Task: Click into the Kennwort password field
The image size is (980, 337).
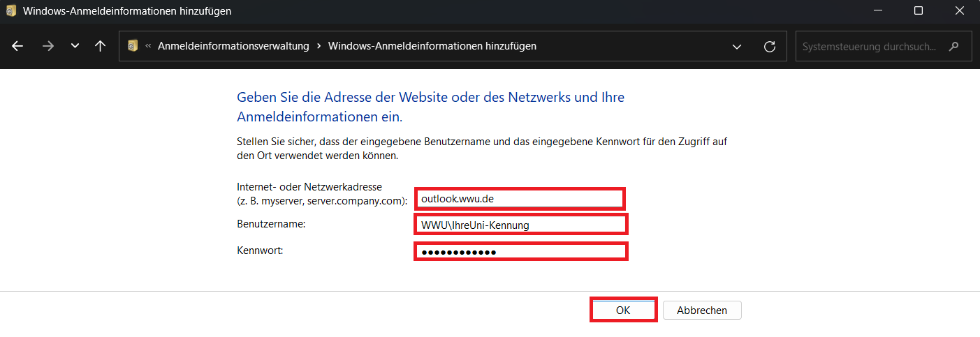Action: [x=520, y=251]
